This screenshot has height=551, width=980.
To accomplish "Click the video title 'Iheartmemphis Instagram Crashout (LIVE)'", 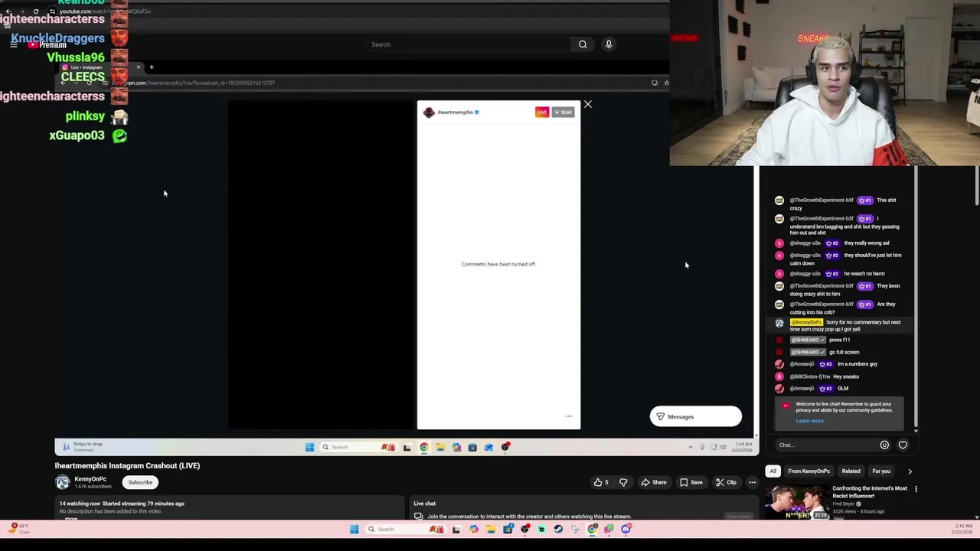I will (x=127, y=465).
